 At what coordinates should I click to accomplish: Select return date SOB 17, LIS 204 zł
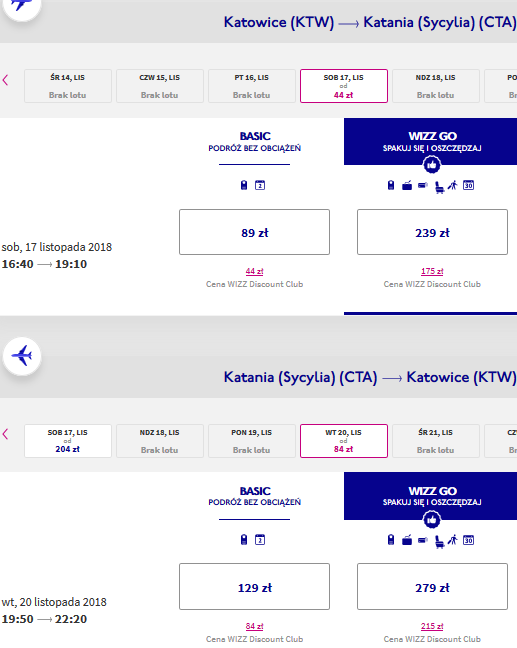pos(68,441)
